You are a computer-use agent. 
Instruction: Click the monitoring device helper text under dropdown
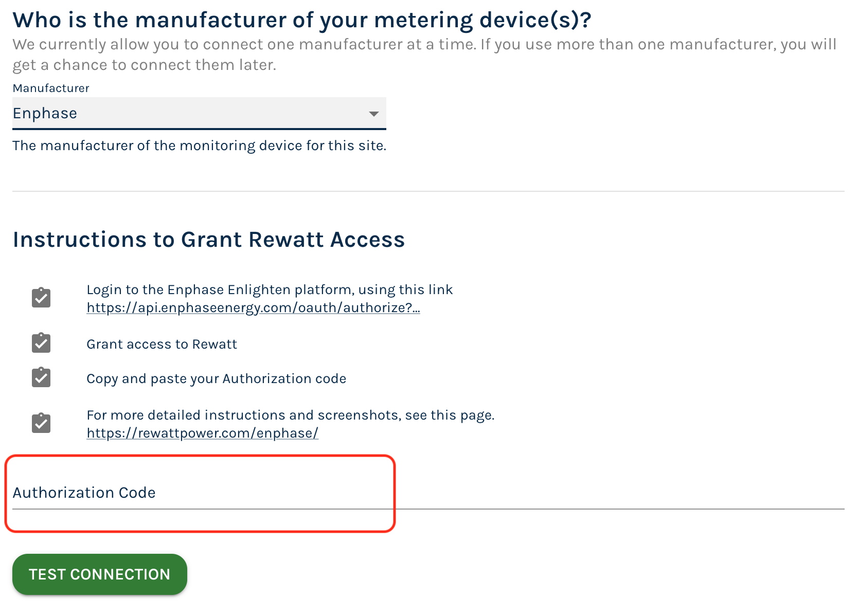tap(199, 146)
